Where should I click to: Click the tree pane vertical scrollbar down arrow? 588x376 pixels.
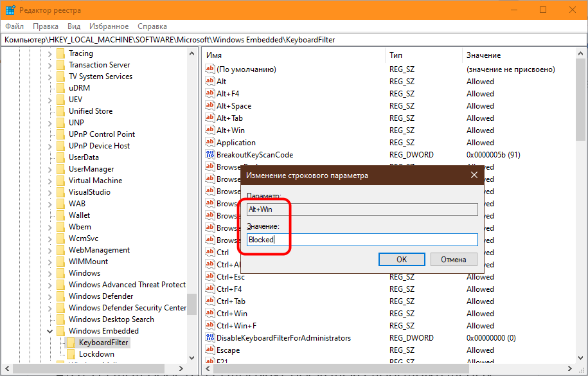pos(192,357)
